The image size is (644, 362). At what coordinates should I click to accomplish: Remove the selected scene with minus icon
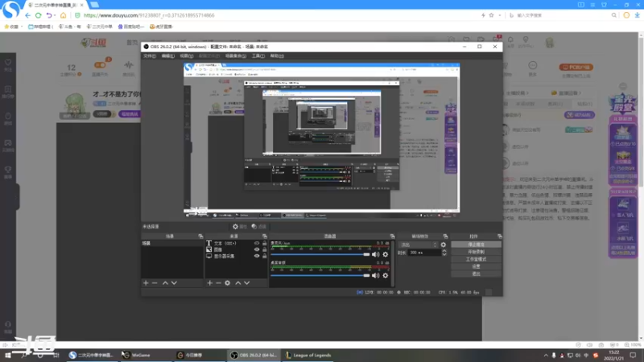coord(155,283)
